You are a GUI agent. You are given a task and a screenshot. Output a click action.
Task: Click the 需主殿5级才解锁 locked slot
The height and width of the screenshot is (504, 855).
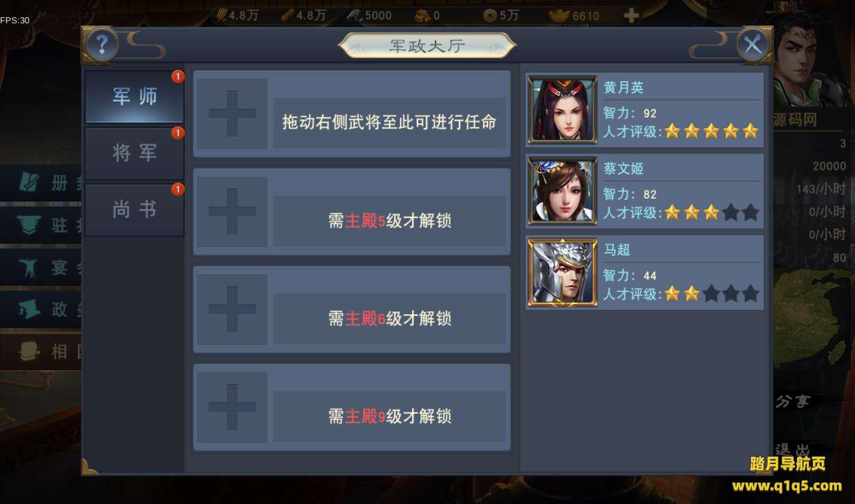352,211
